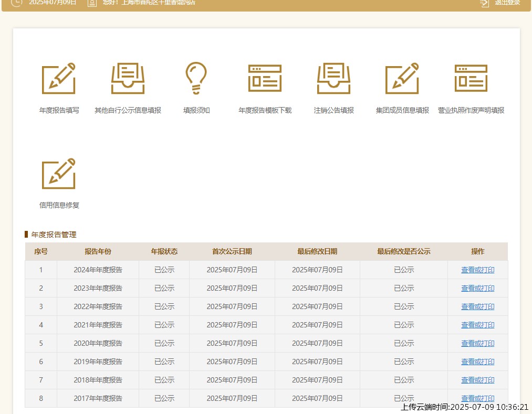The height and width of the screenshot is (414, 532).
Task: Click the 注销公告填报 inbox icon
Action: tap(334, 78)
